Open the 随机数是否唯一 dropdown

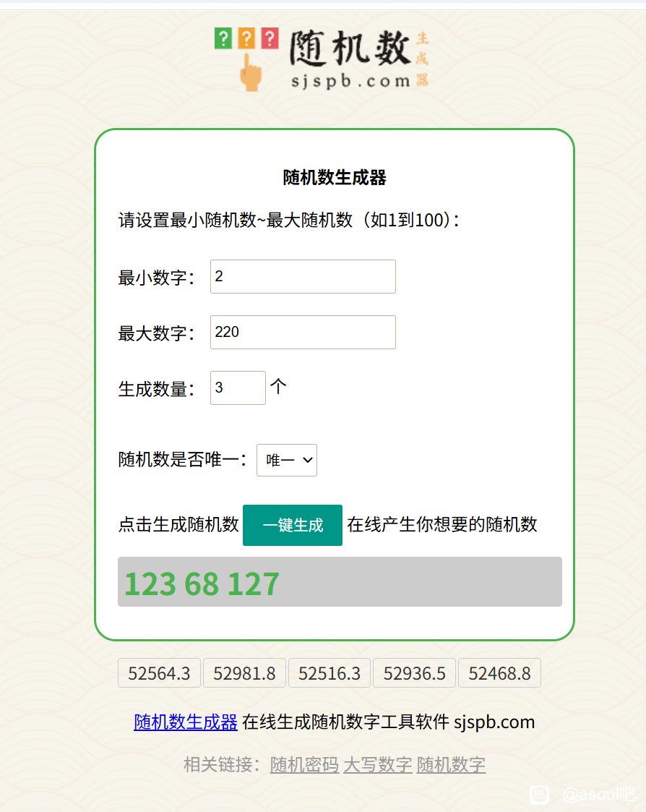point(287,460)
